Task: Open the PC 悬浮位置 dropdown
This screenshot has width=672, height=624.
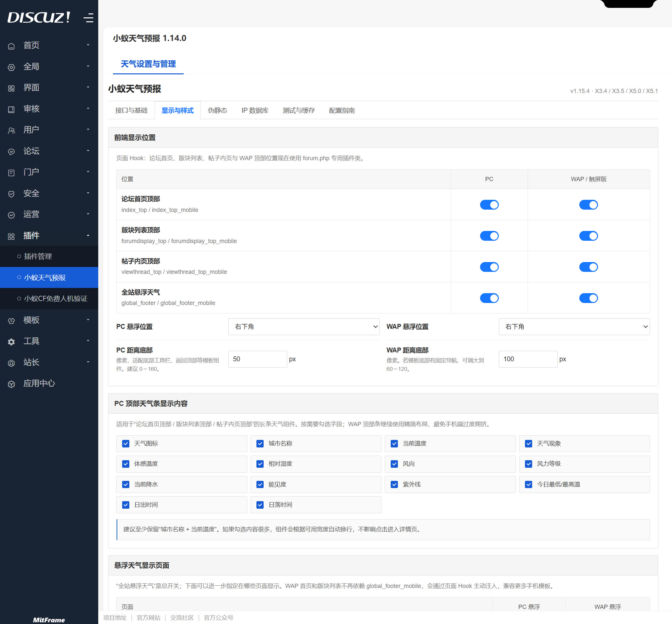Action: [x=304, y=327]
